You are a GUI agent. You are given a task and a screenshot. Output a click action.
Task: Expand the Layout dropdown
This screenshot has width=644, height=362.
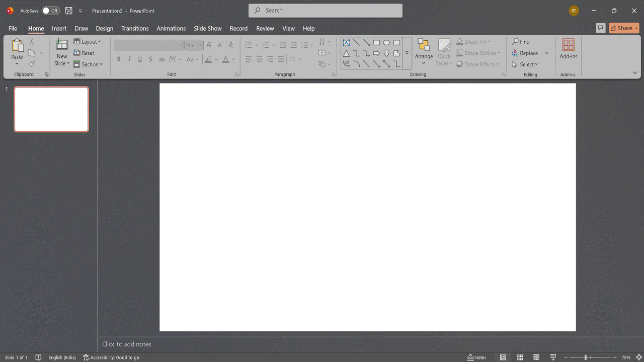click(88, 41)
